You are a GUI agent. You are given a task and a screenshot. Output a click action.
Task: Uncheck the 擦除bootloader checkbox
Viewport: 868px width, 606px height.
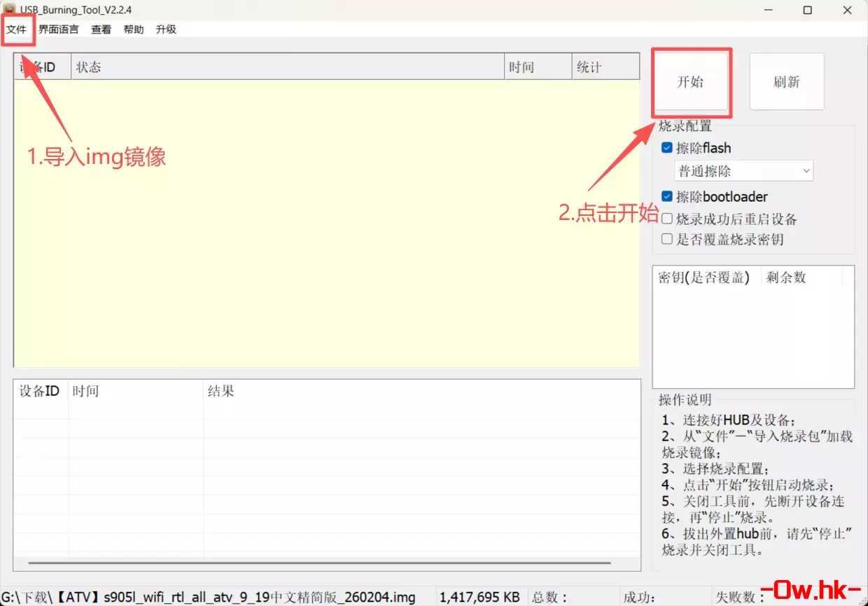(667, 197)
